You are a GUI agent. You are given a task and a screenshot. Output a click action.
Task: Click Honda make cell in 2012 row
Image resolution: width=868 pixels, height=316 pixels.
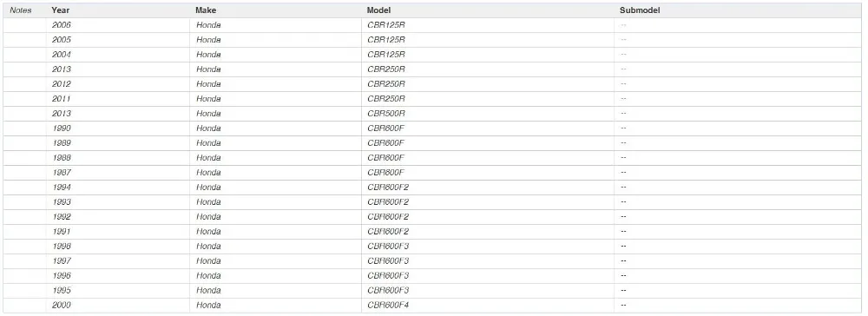point(276,83)
